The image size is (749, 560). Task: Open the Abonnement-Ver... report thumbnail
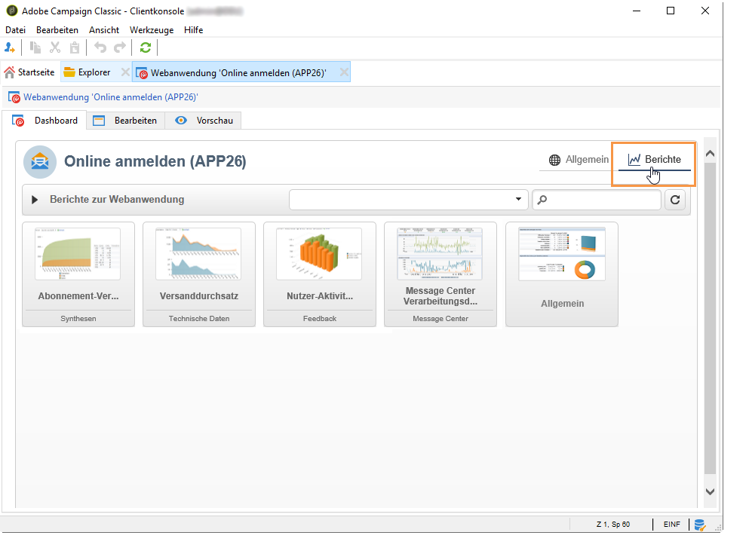point(78,253)
